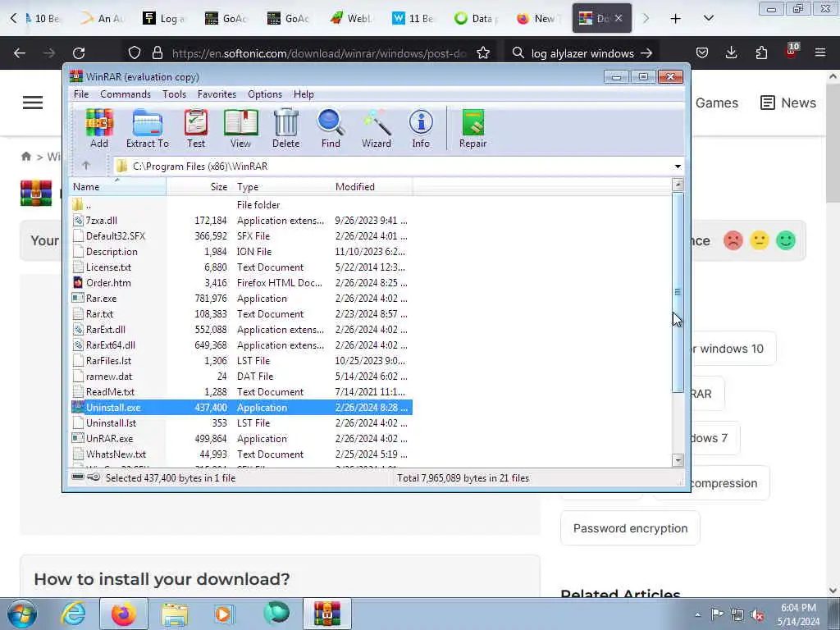The image size is (840, 630).
Task: Switch to the Log a browser tab
Action: pos(165,18)
